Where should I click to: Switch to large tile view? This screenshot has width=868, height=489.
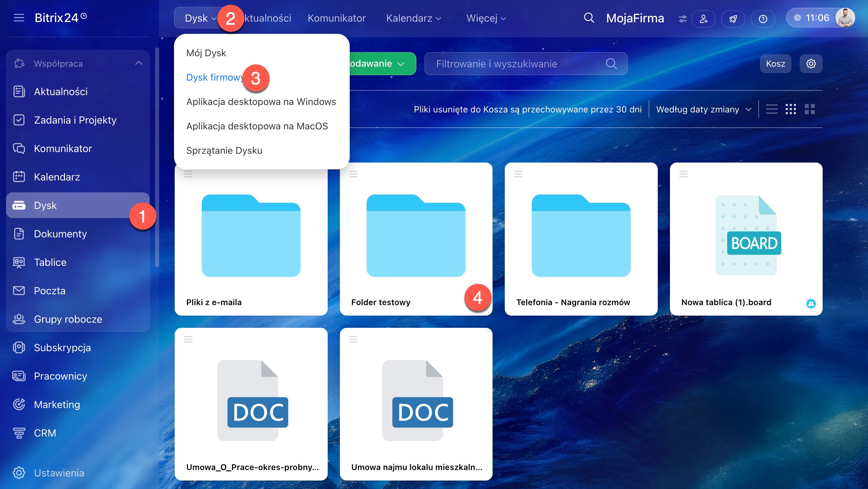click(x=809, y=109)
